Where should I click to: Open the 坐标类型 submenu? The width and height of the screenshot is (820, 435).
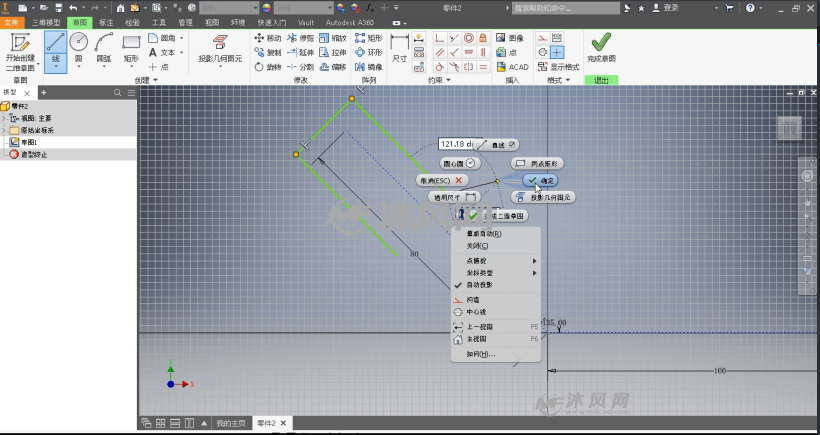coord(495,273)
